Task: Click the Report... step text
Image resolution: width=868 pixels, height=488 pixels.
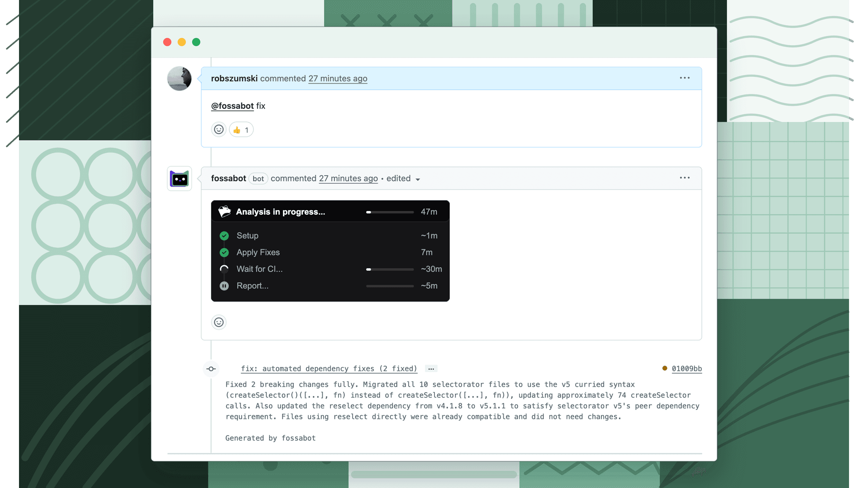Action: (x=252, y=286)
